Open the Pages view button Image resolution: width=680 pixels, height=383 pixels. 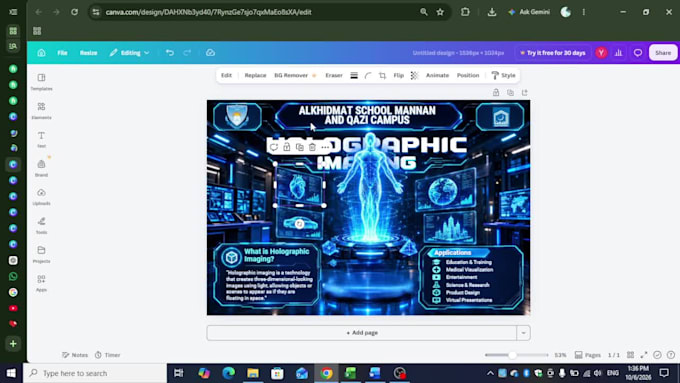click(588, 355)
